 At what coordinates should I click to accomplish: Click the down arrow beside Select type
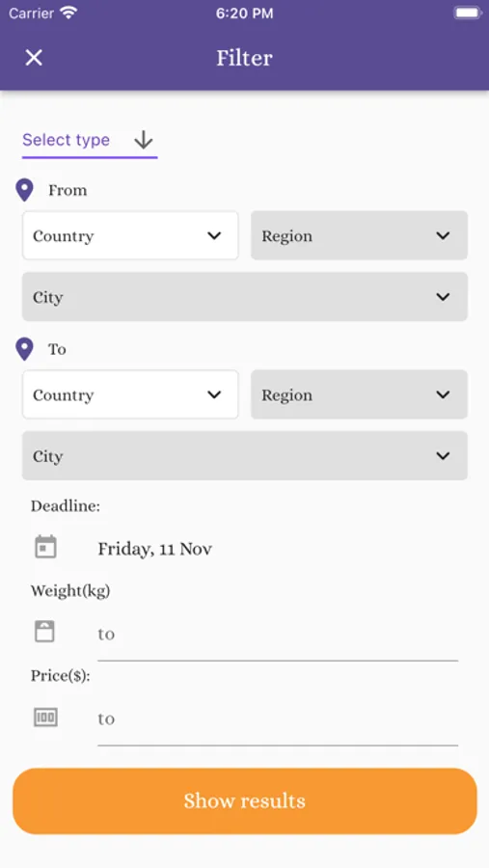(144, 140)
